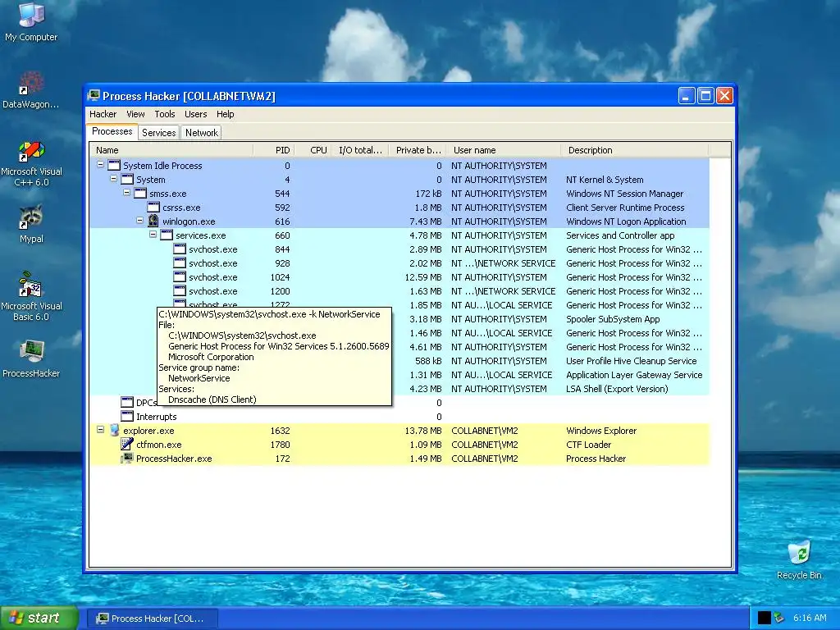Sort by User name column header
Viewport: 840px width, 630px height.
pos(504,150)
